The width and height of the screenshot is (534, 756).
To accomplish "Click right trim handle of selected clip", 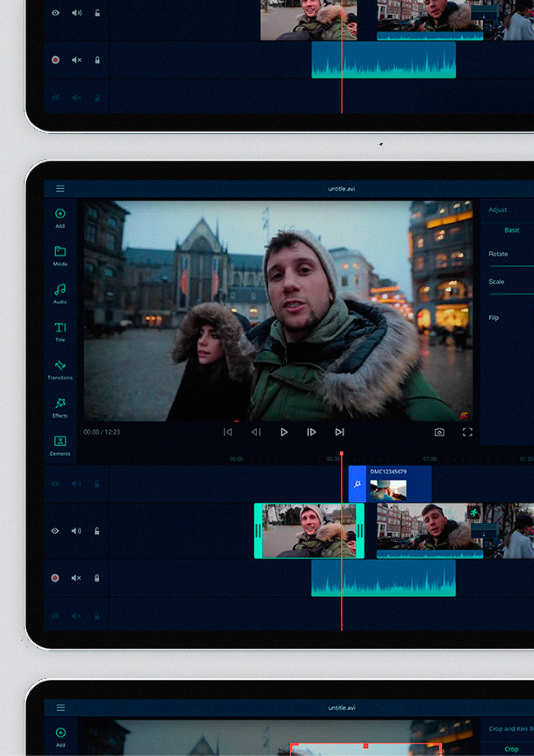I will 360,531.
